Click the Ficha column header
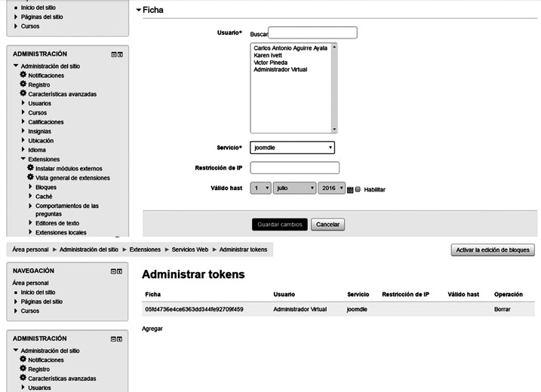The image size is (541, 392). click(153, 295)
